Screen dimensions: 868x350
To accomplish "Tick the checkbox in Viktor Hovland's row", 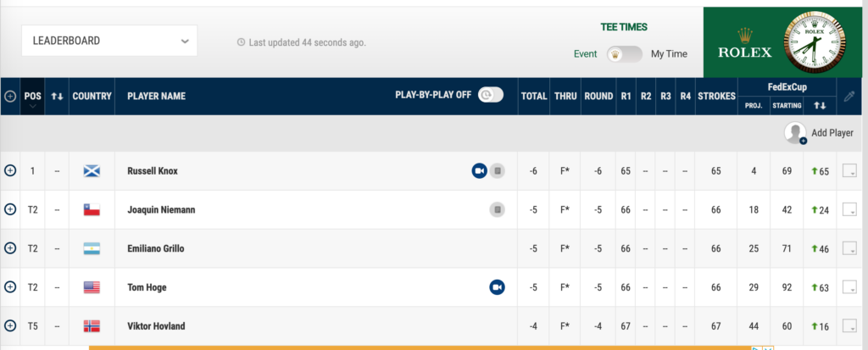I will pyautogui.click(x=849, y=326).
